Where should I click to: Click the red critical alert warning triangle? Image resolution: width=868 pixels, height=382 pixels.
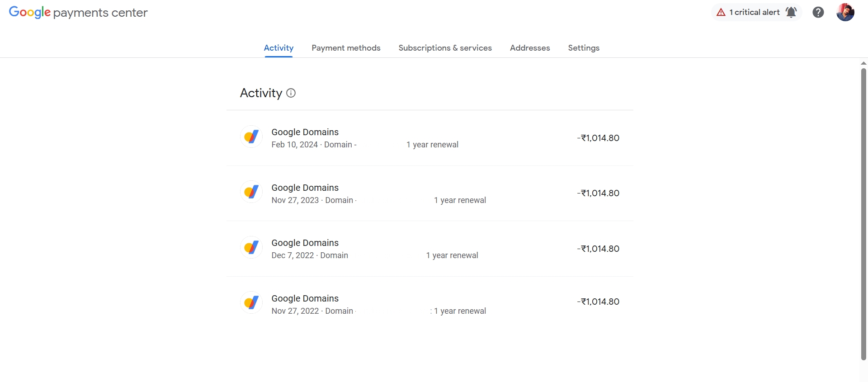coord(721,12)
